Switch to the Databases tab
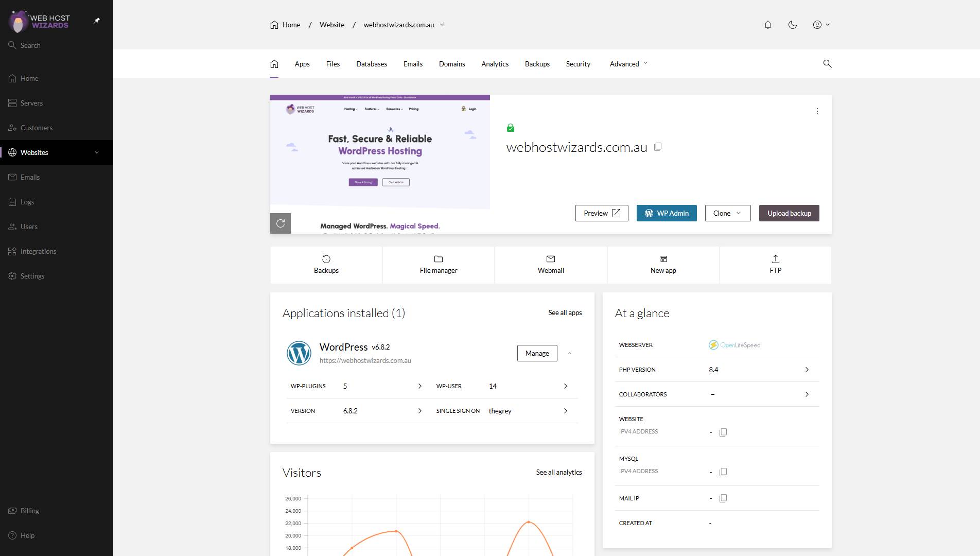The width and height of the screenshot is (980, 556). [x=372, y=64]
